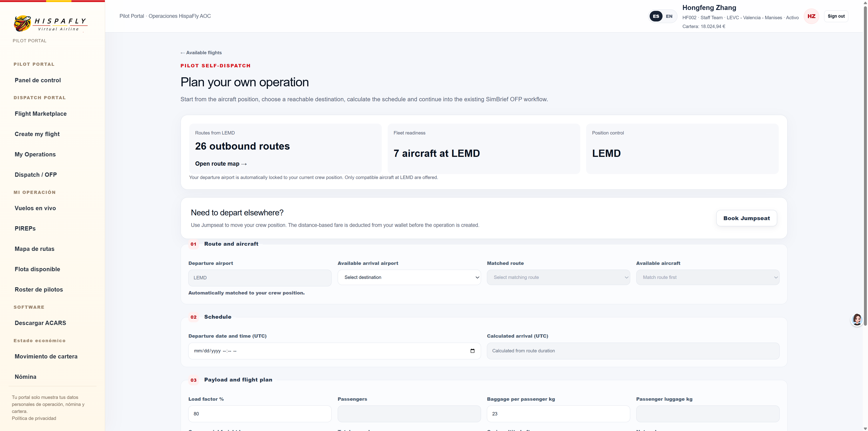Show Mapa de rutas

34,249
